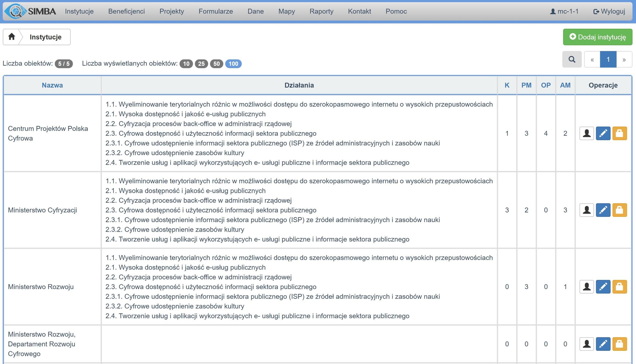Show 25 objects per page
The height and width of the screenshot is (364, 636).
[201, 64]
